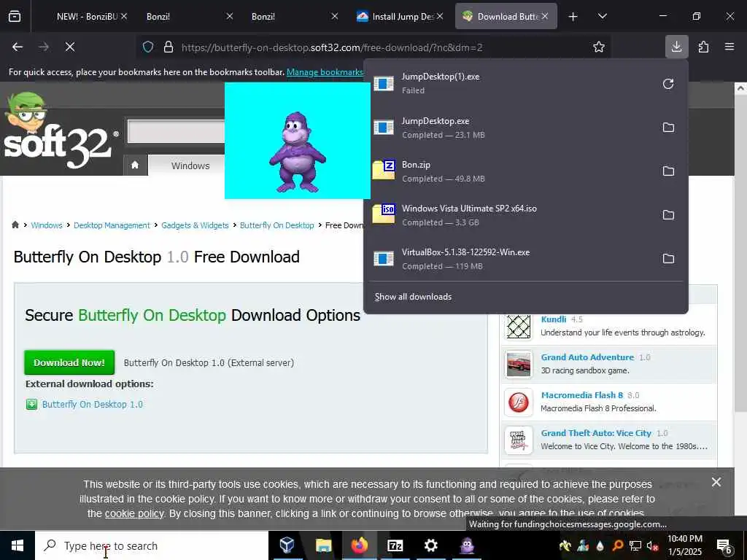Click Macromedia Flash 8 icon

[x=519, y=402]
